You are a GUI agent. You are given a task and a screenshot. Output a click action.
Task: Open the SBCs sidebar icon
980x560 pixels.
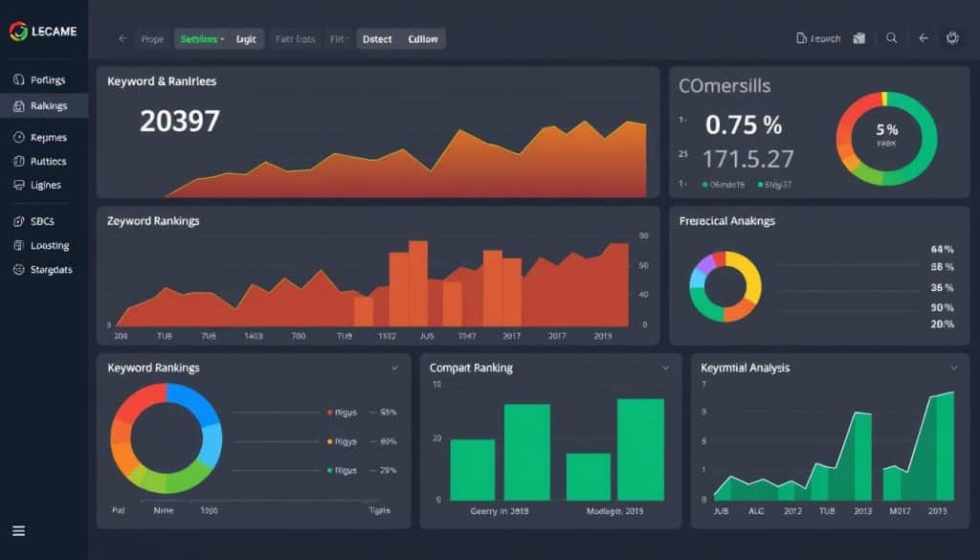[x=19, y=221]
